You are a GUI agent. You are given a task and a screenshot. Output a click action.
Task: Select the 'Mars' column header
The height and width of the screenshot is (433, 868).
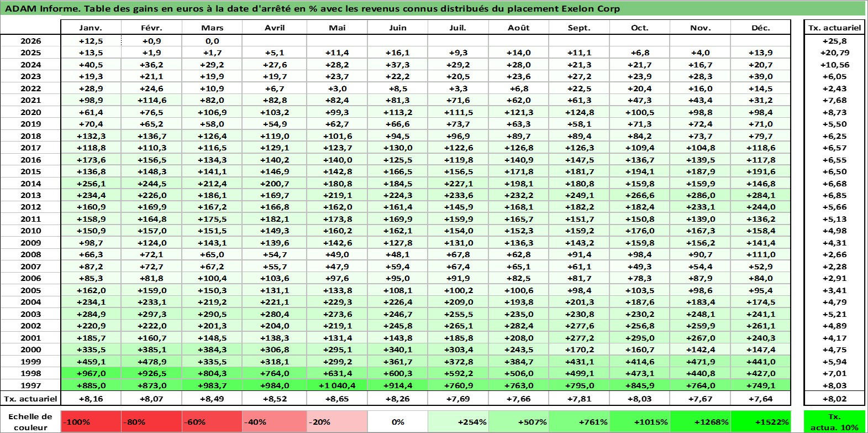tap(212, 28)
